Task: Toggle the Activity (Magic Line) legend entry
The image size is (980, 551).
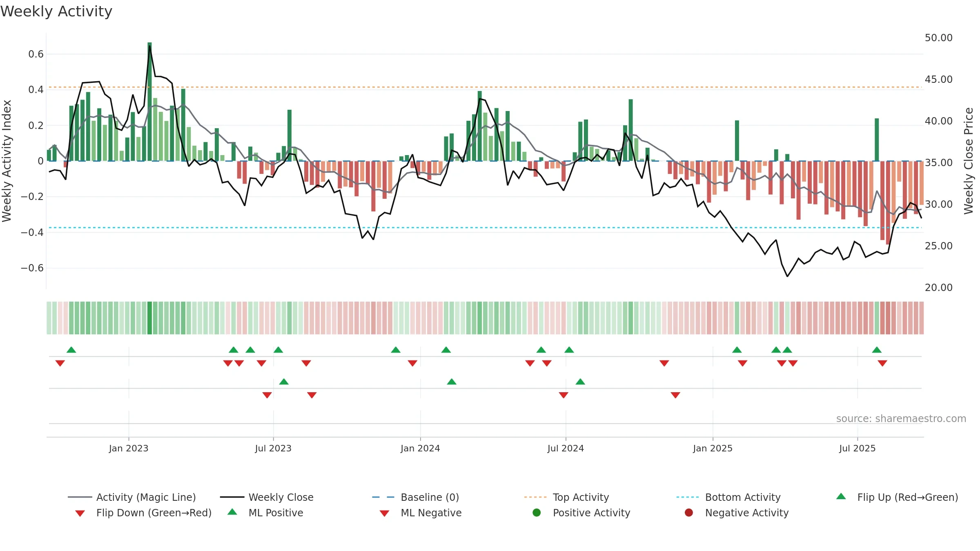Action: click(132, 497)
